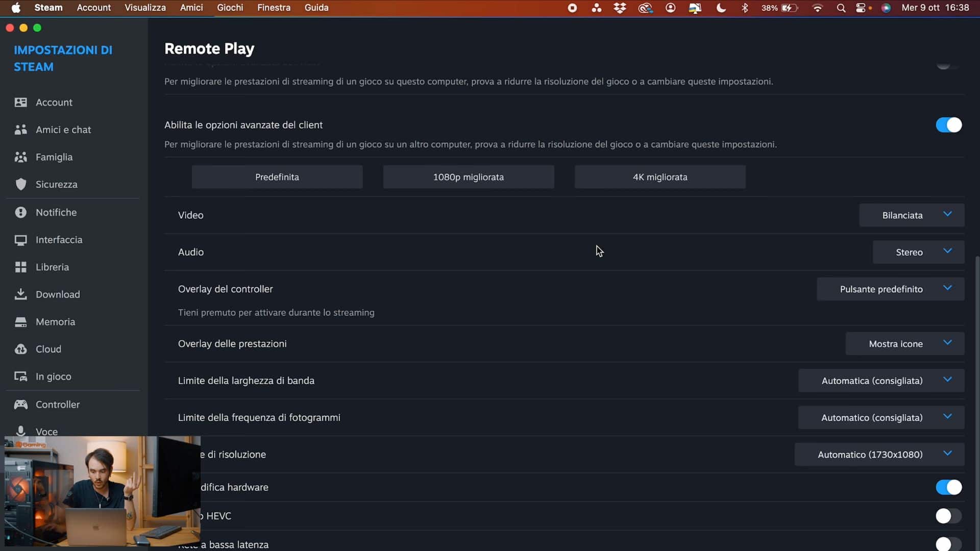Click the Creative Cloud menu bar icon
The height and width of the screenshot is (551, 980).
pos(645,8)
